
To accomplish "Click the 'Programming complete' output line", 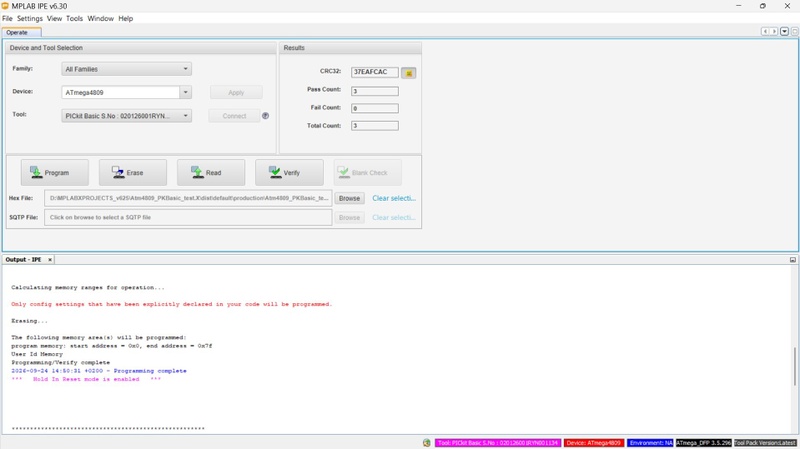I will (x=99, y=371).
